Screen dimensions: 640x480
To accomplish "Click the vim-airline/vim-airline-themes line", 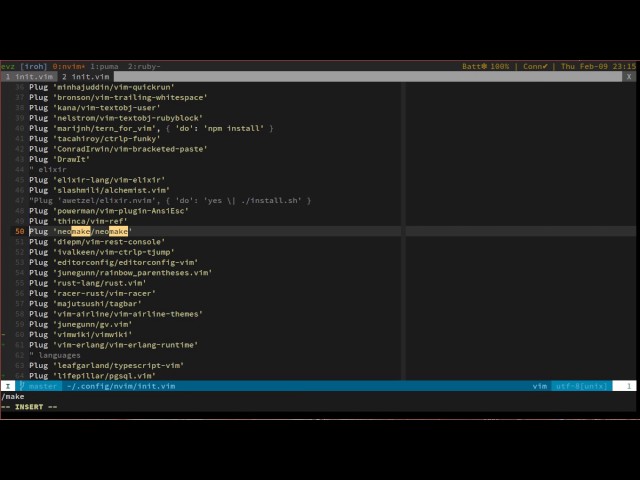I will pyautogui.click(x=116, y=314).
